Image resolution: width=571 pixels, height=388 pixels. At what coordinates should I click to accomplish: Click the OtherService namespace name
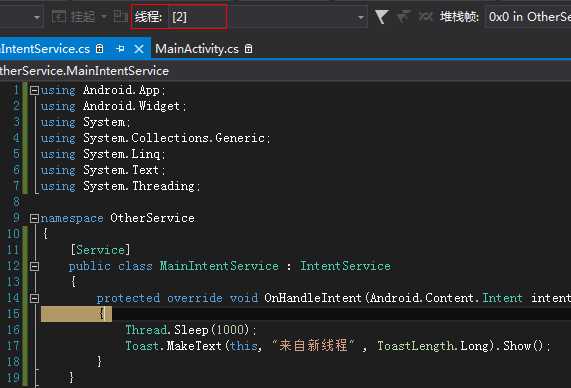click(153, 218)
